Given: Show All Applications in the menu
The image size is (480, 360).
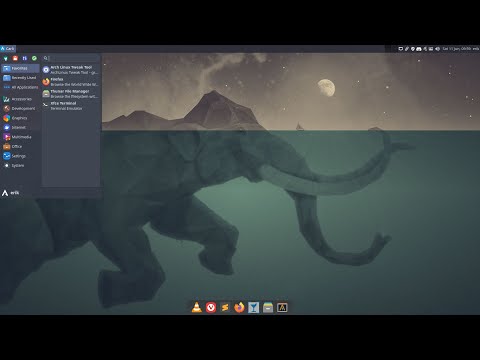Looking at the screenshot, I should (x=20, y=87).
